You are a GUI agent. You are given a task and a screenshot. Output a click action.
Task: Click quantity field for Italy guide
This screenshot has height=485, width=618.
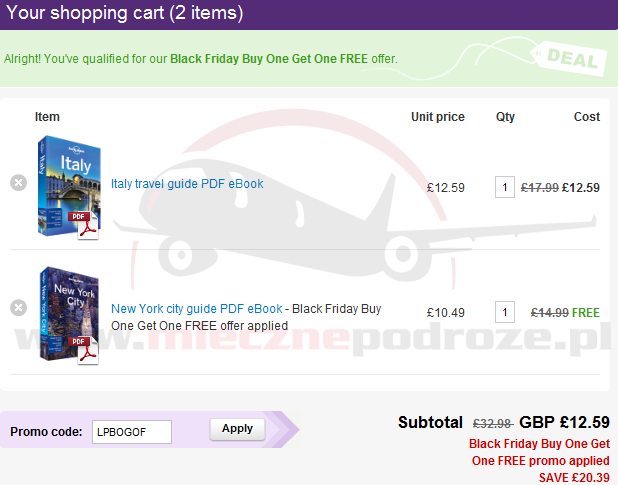pyautogui.click(x=505, y=187)
